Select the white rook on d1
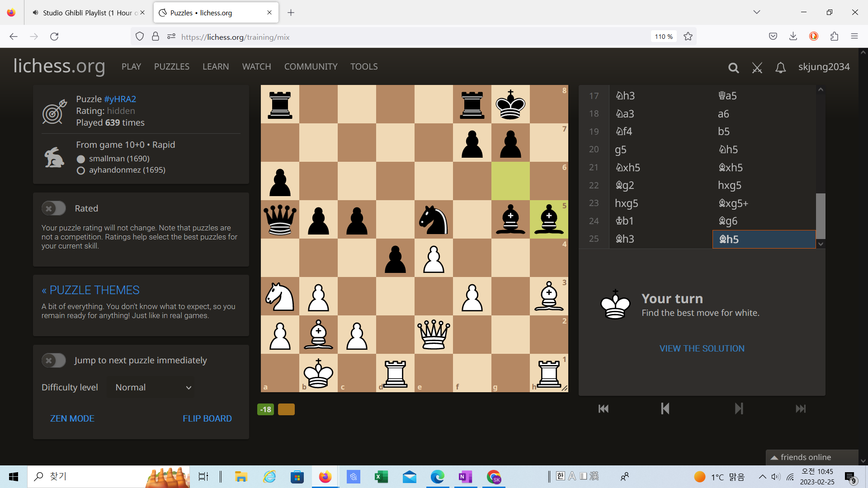The width and height of the screenshot is (868, 488). tap(395, 373)
